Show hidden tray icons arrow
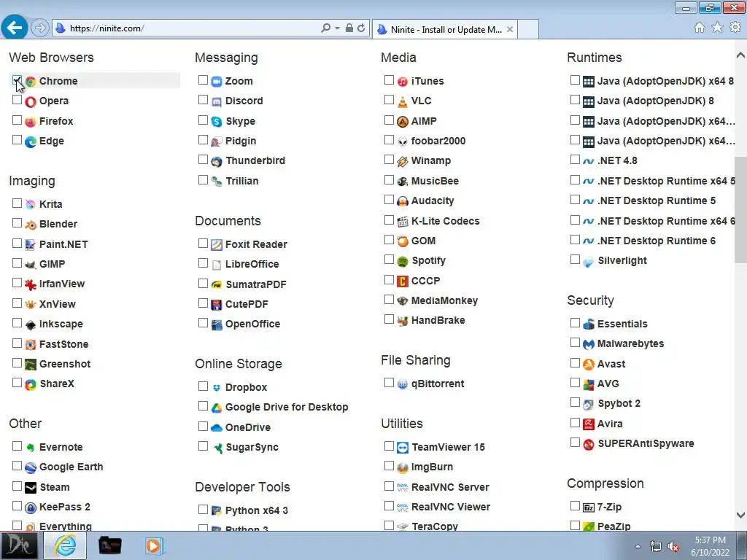Image resolution: width=747 pixels, height=560 pixels. pyautogui.click(x=638, y=546)
